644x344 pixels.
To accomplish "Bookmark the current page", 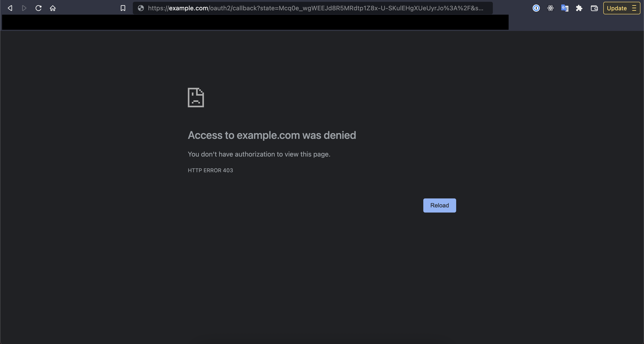I will coord(123,8).
